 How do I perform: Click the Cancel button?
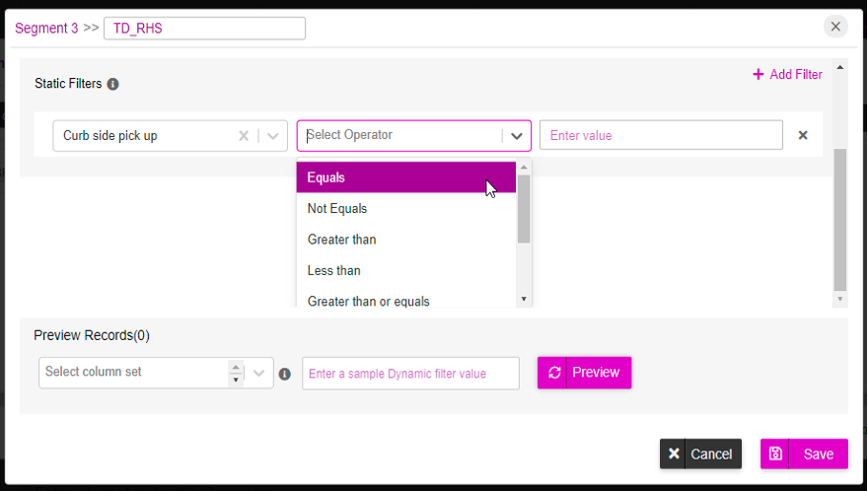click(x=700, y=454)
